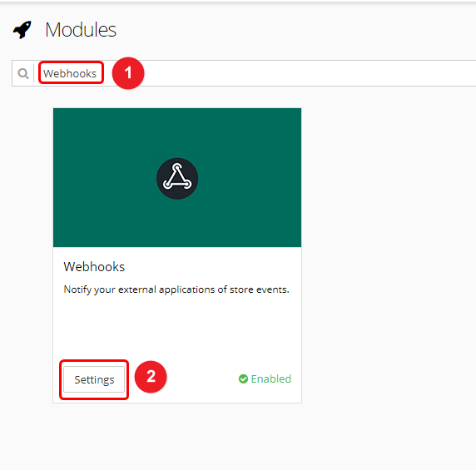Select the webhook triangle logo icon
The height and width of the screenshot is (470, 476).
(x=177, y=177)
